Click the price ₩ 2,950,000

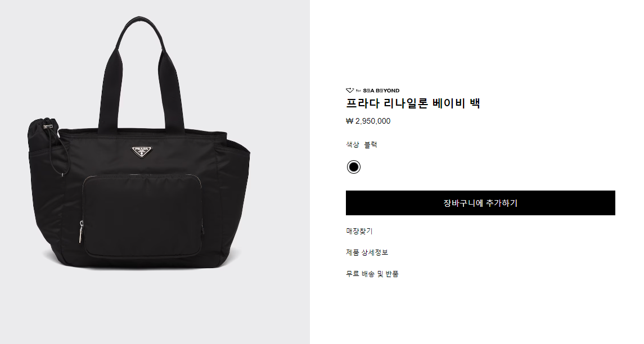click(x=368, y=121)
